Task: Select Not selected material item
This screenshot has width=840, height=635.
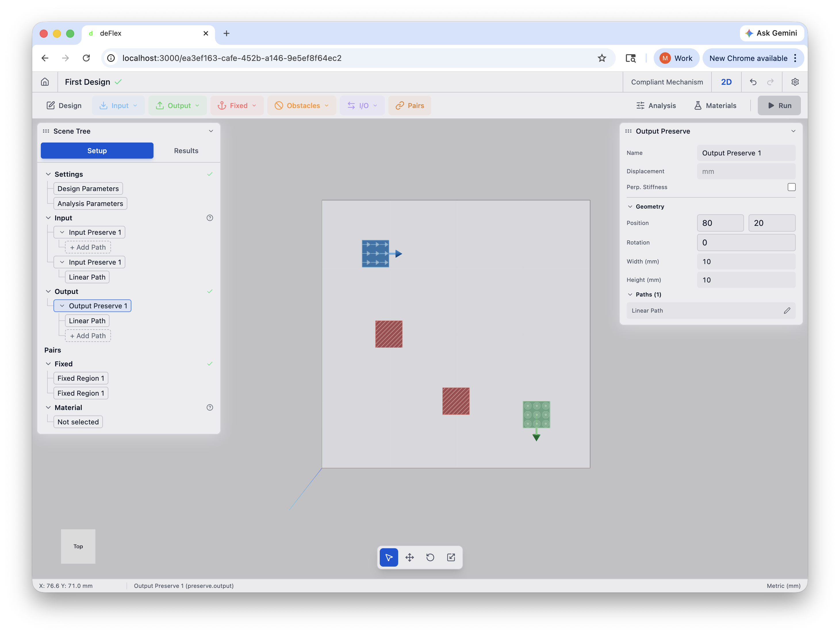Action: [78, 422]
